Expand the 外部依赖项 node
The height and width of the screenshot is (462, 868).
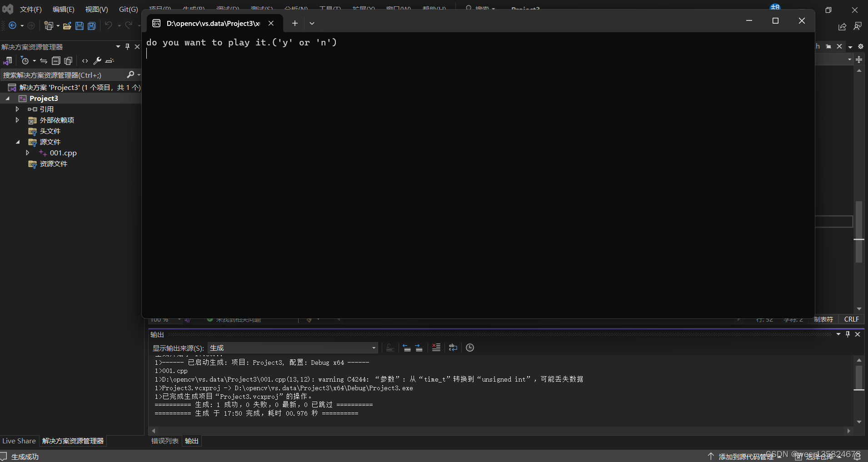pos(17,120)
